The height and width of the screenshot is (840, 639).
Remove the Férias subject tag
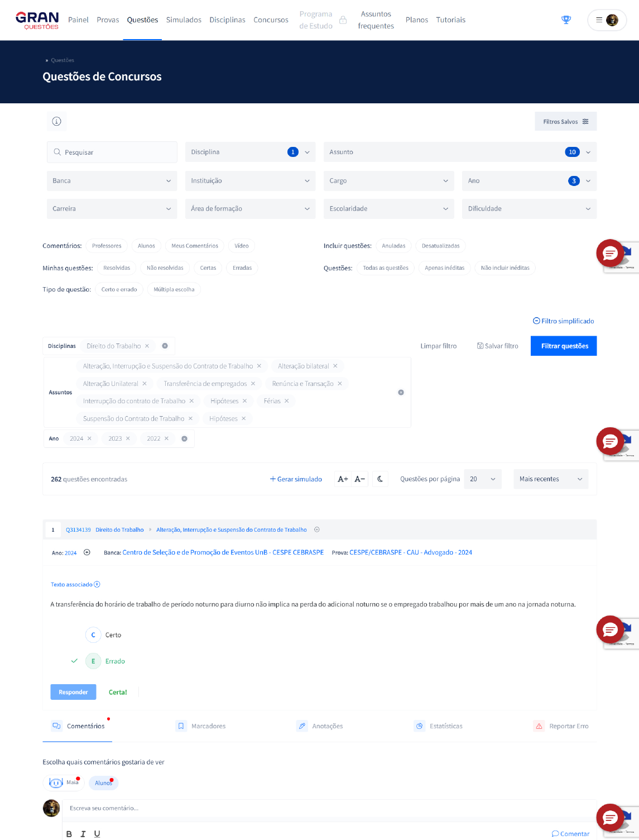287,401
